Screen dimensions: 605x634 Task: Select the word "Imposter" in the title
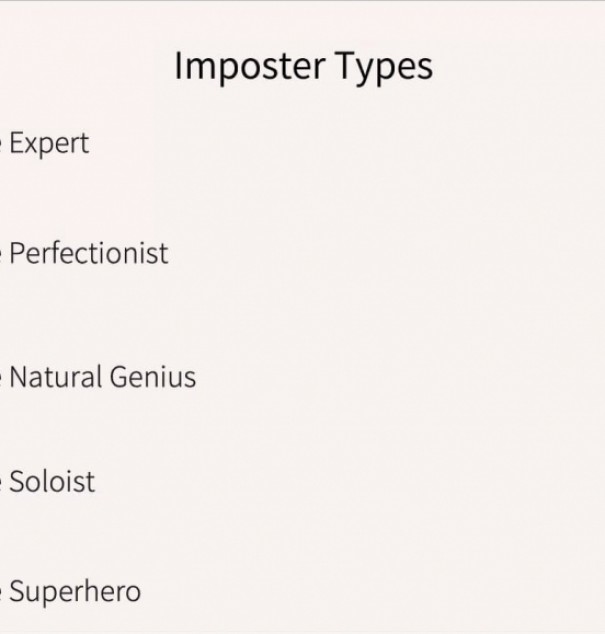tap(250, 67)
